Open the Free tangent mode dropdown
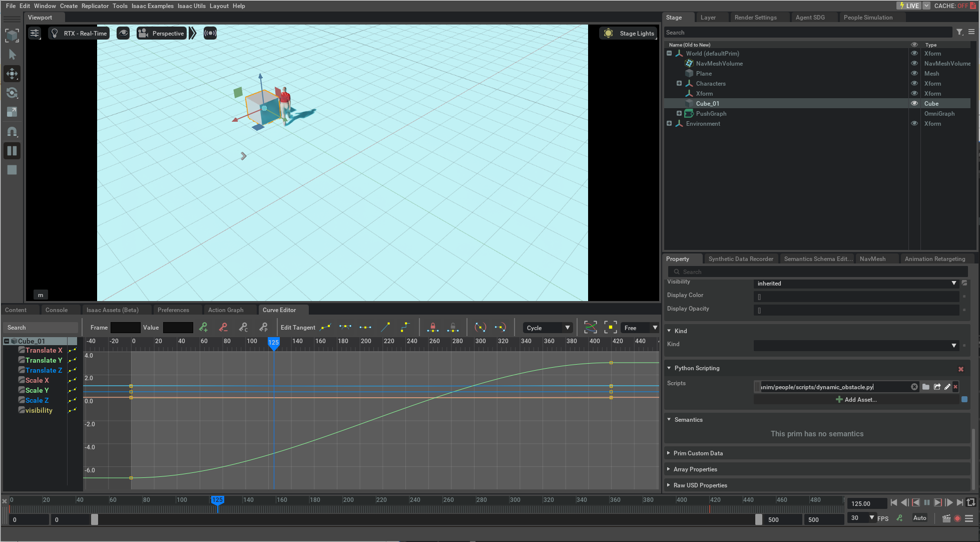980x542 pixels. point(641,328)
